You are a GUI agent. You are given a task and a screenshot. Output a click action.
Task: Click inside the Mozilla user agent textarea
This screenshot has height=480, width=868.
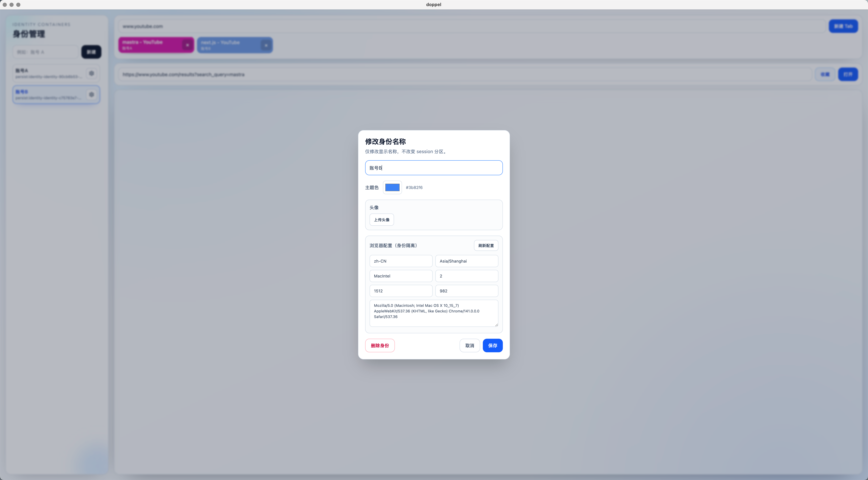point(433,313)
